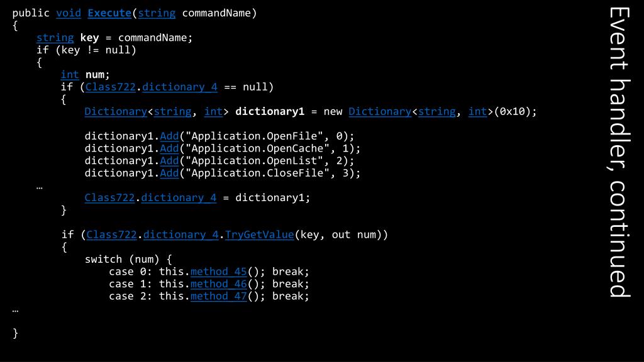644x362 pixels.
Task: Open dictionary_4 in the null comparison
Action: pyautogui.click(x=180, y=87)
